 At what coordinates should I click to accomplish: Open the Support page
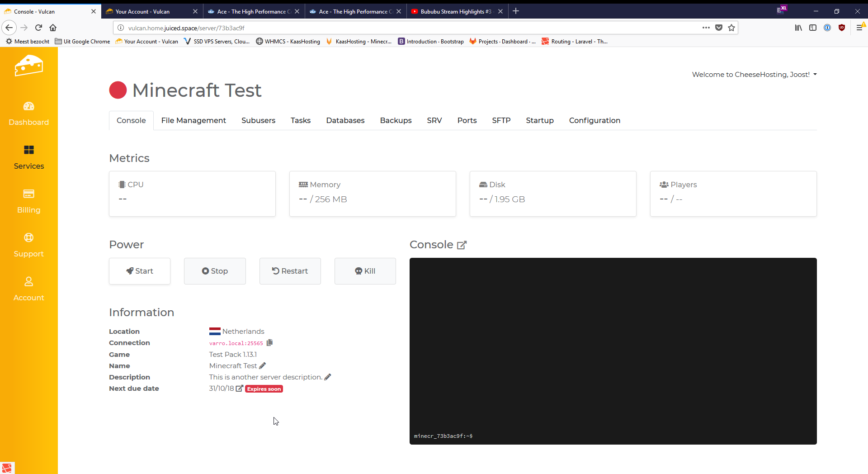(28, 245)
